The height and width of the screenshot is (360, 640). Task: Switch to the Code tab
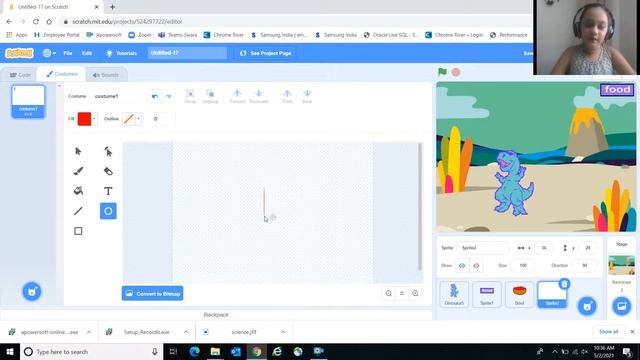click(x=20, y=75)
